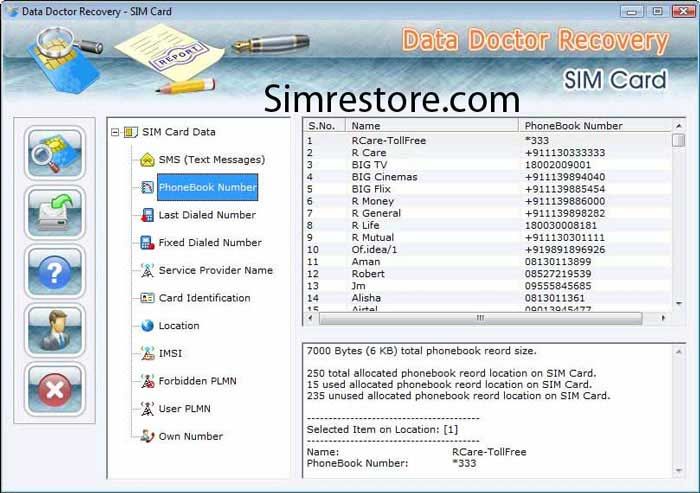Select Location tree entry
Viewport: 700px width, 493px height.
179,326
